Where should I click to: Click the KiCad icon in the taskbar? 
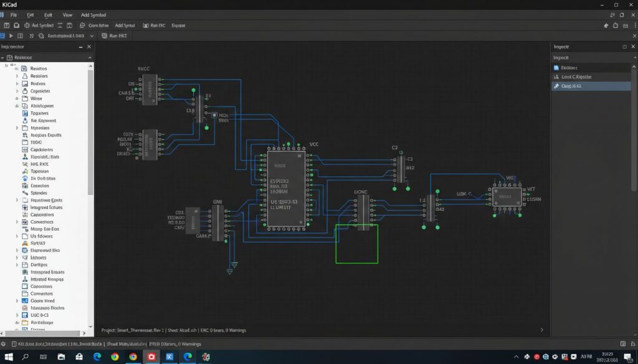(150, 357)
